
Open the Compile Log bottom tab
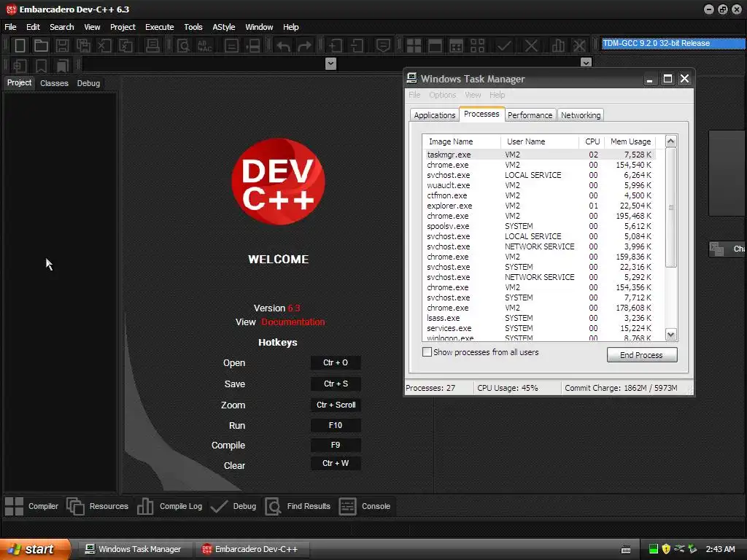169,506
